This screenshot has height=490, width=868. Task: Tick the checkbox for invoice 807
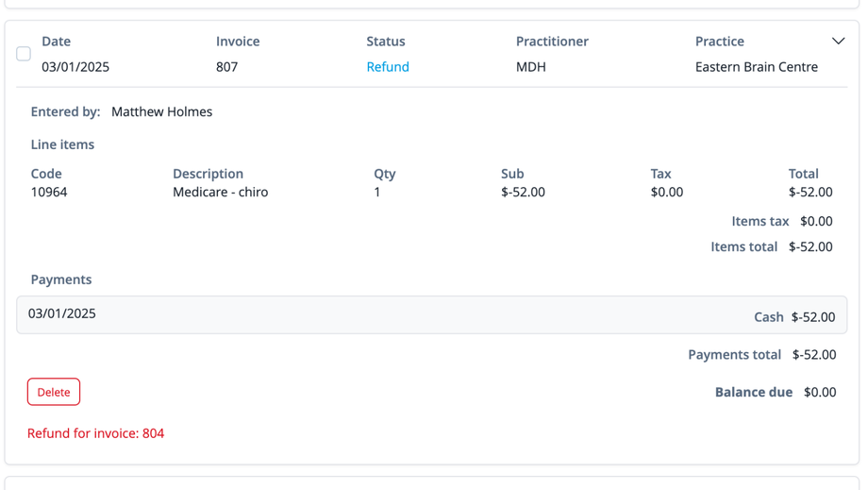24,54
